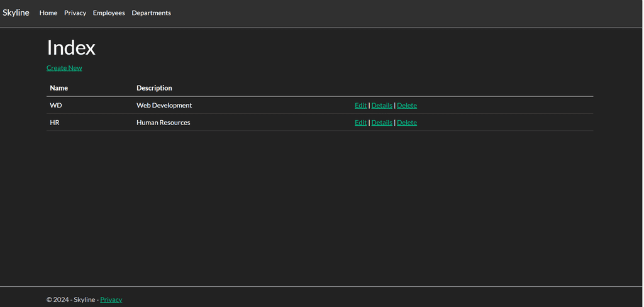
Task: Delete the HR department row
Action: coord(407,123)
